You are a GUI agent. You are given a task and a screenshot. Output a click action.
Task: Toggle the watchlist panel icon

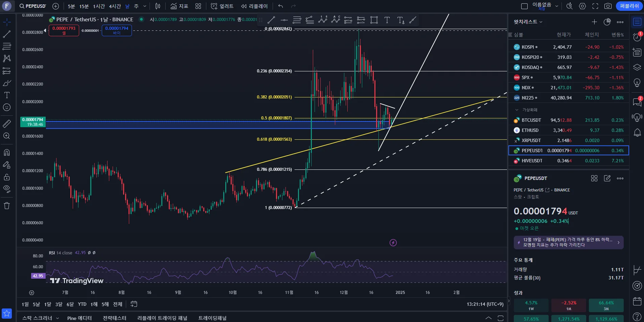637,22
